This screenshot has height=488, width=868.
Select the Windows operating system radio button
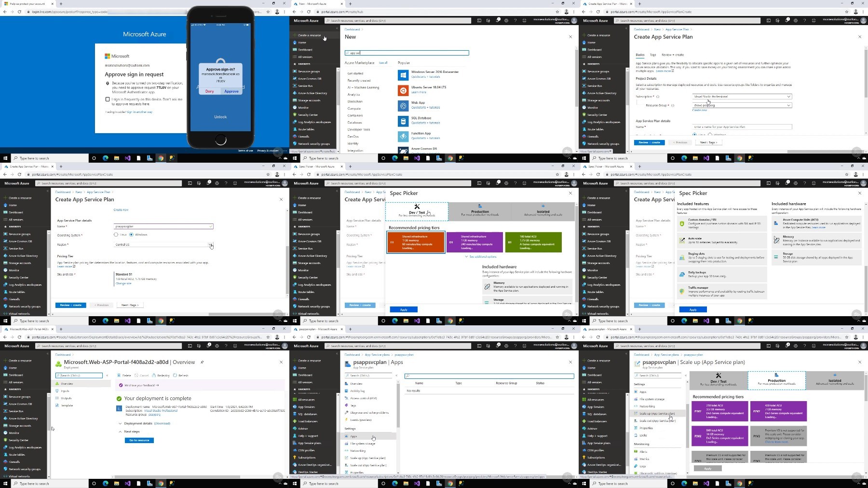[x=131, y=235]
